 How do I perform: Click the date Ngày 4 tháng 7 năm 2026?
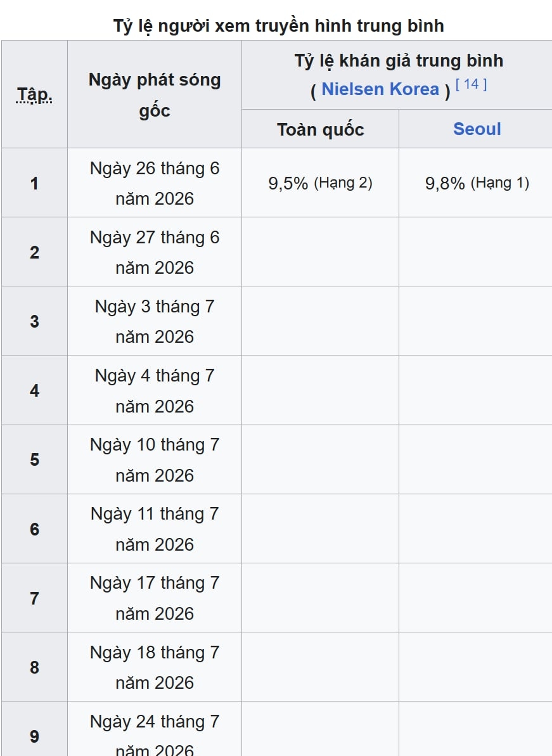(154, 390)
